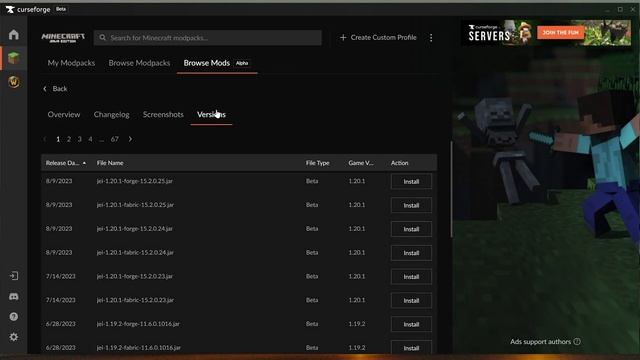Sort by Game Version column header
Viewport: 640px width, 360px height.
point(361,163)
